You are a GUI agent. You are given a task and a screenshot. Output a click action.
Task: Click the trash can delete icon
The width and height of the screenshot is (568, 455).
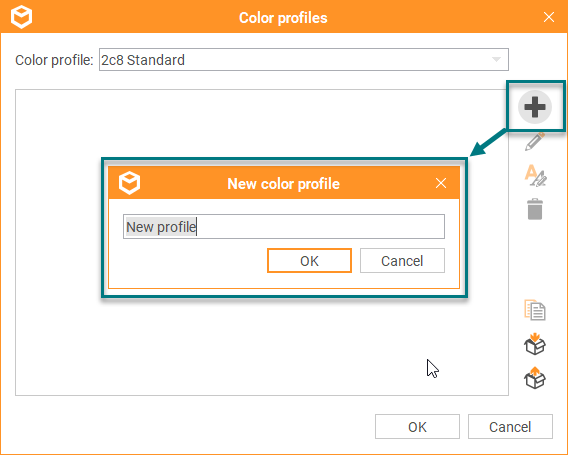535,209
